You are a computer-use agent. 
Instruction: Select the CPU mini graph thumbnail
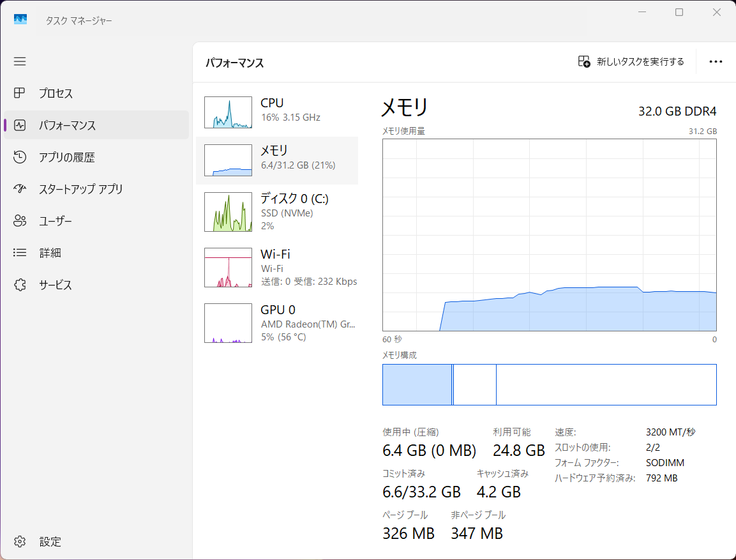[228, 112]
